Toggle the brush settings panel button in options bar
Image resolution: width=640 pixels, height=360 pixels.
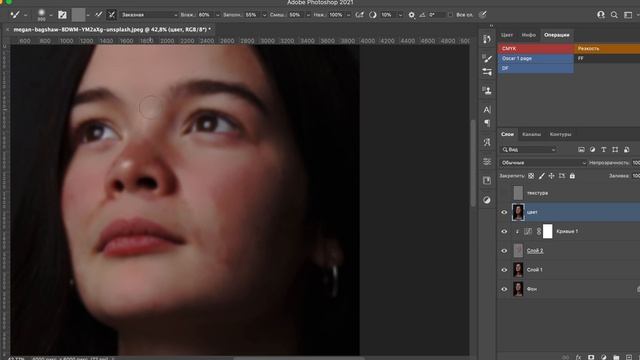tap(62, 15)
